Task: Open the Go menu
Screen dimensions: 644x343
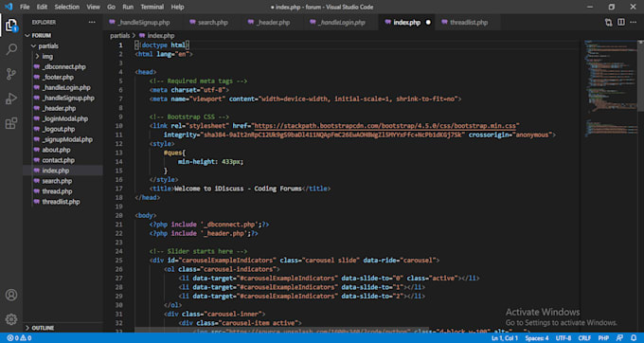Action: pos(112,7)
